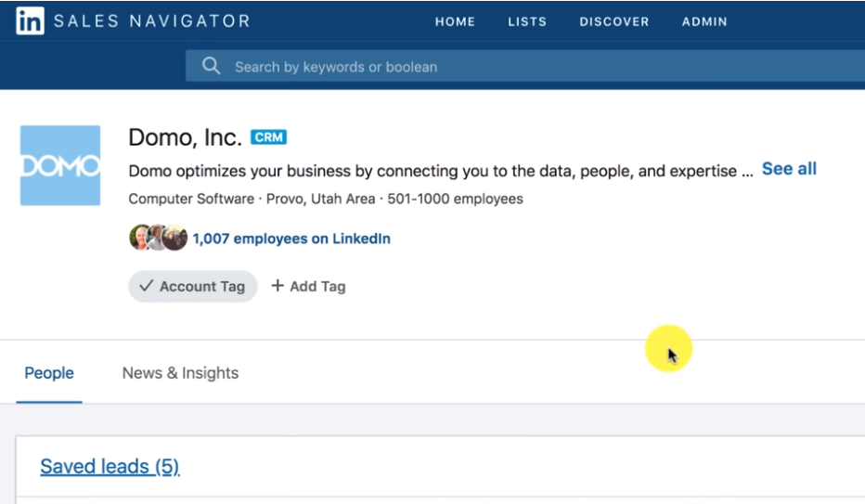The width and height of the screenshot is (865, 504).
Task: Switch to the News & Insights tab
Action: click(x=180, y=373)
